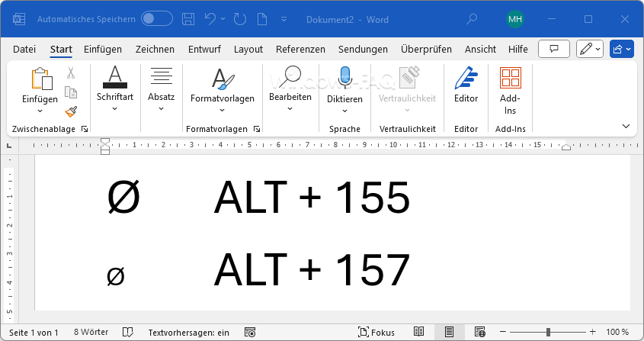Click the text "ALT + 155"
The width and height of the screenshot is (644, 341).
(312, 198)
